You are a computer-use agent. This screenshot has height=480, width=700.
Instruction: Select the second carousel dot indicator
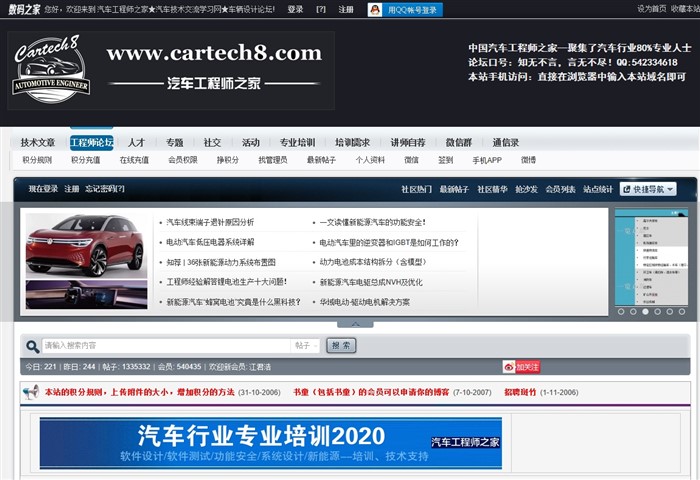click(633, 312)
